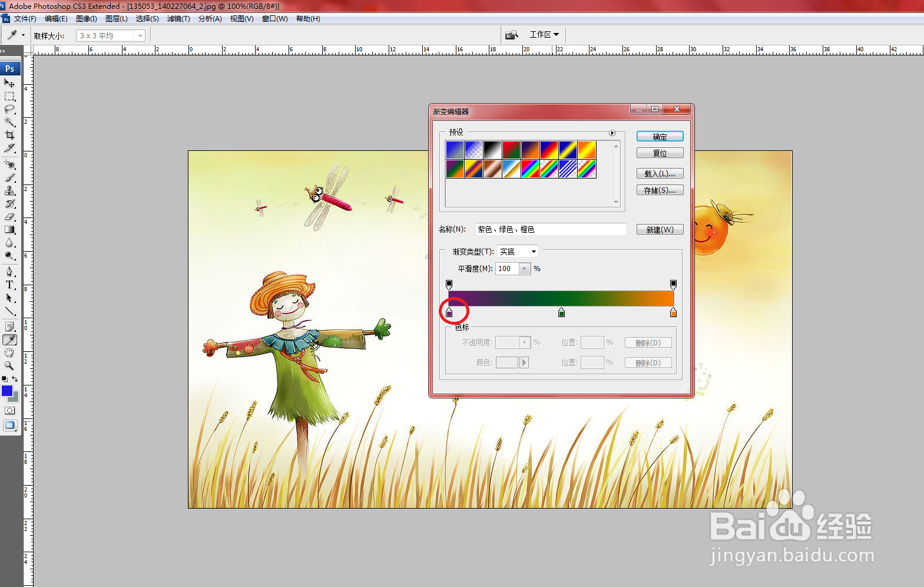Open the 选择(S) menu
924x587 pixels.
147,19
